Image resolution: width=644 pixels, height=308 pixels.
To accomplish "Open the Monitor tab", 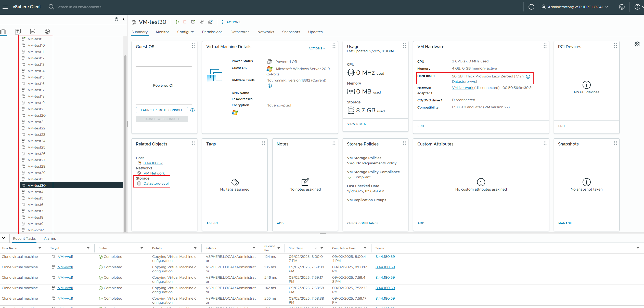I will [162, 32].
